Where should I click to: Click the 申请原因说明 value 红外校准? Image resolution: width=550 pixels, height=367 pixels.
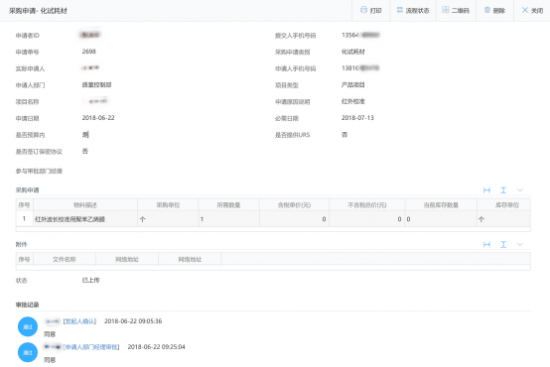pos(353,101)
